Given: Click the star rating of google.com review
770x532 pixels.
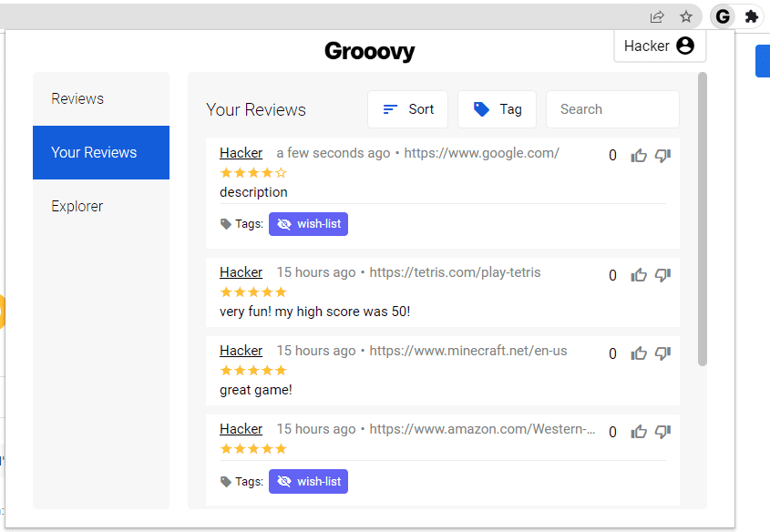Looking at the screenshot, I should 253,173.
